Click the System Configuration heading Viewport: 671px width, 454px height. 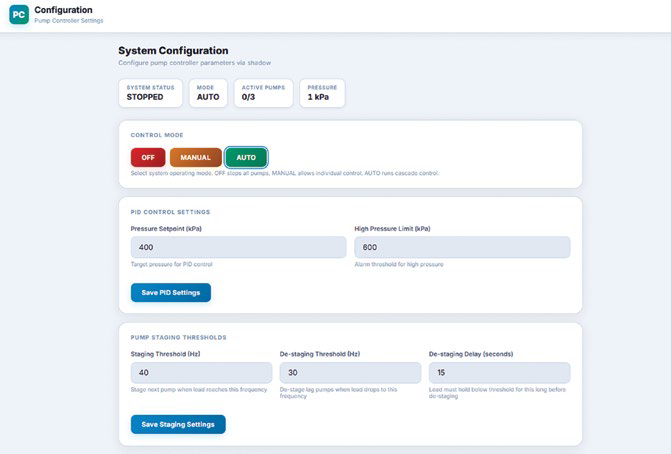[x=173, y=50]
